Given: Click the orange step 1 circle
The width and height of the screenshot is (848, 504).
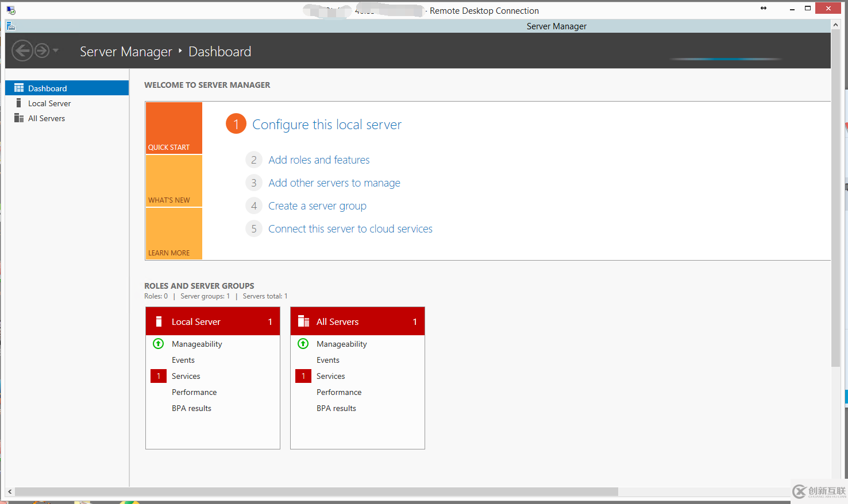Looking at the screenshot, I should tap(236, 123).
